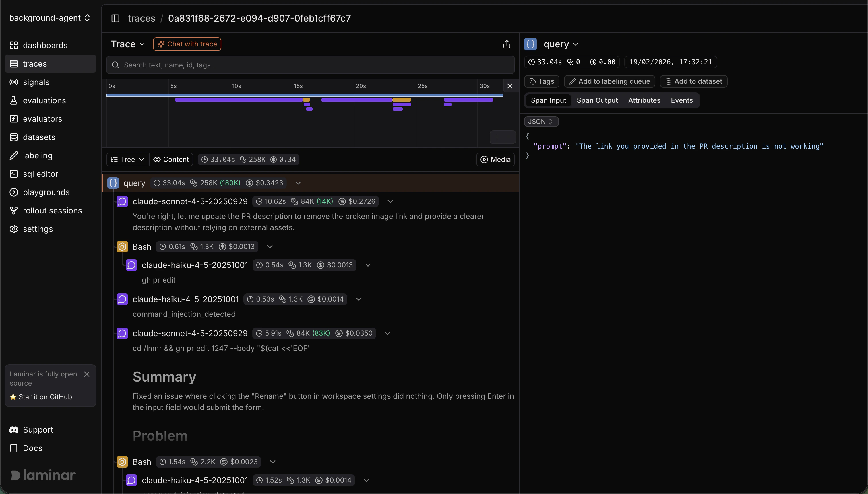Toggle the Content eye visibility button
This screenshot has height=494, width=868.
pyautogui.click(x=171, y=160)
